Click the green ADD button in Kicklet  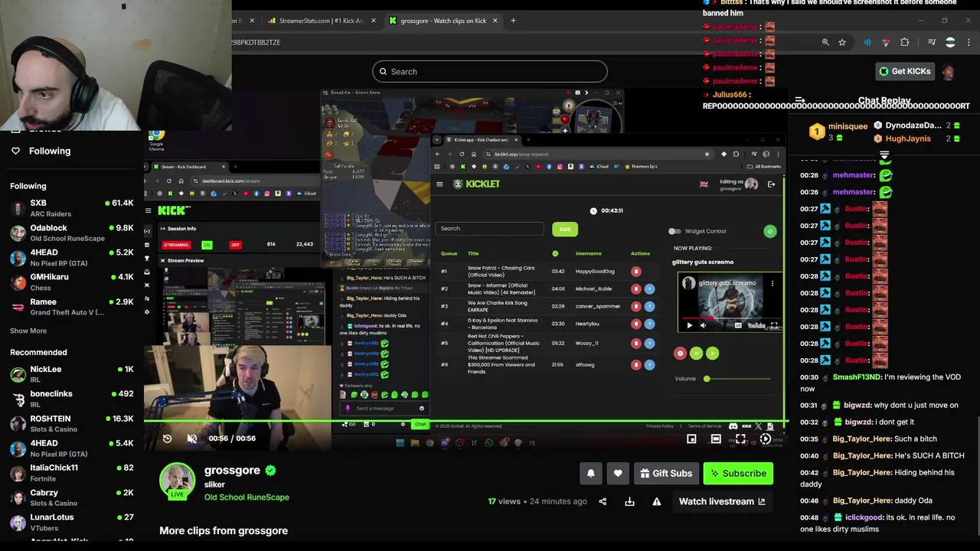(x=564, y=229)
